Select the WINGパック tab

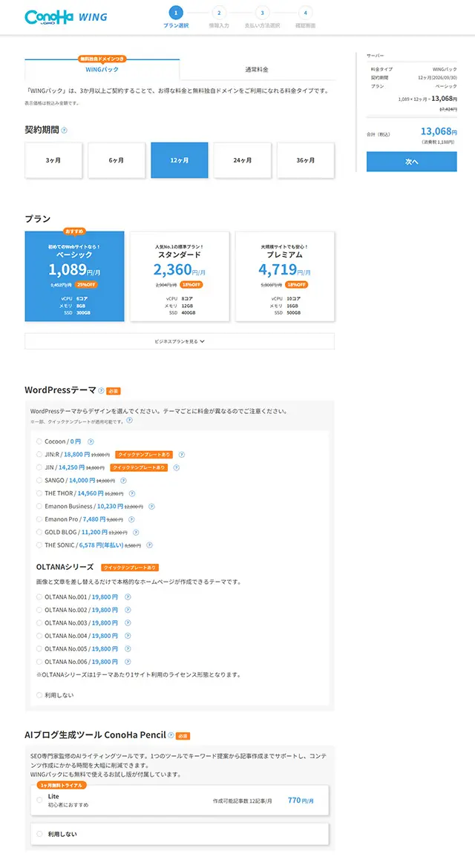pos(102,70)
